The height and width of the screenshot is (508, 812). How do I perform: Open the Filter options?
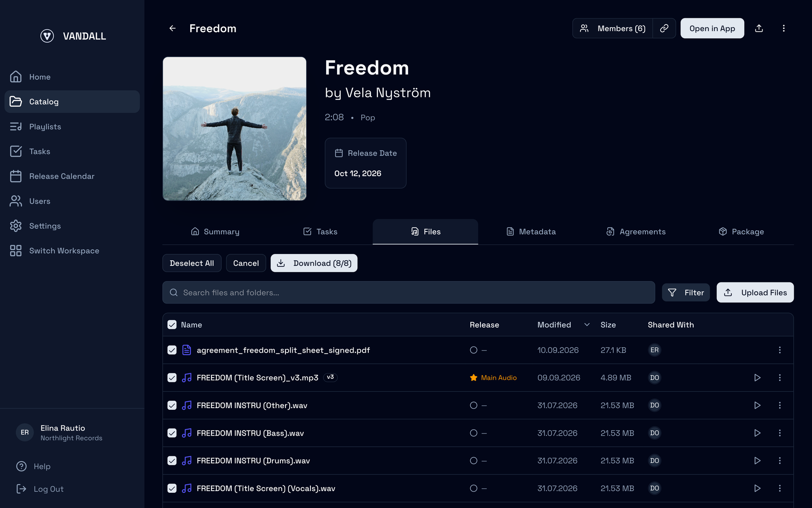[x=686, y=293]
